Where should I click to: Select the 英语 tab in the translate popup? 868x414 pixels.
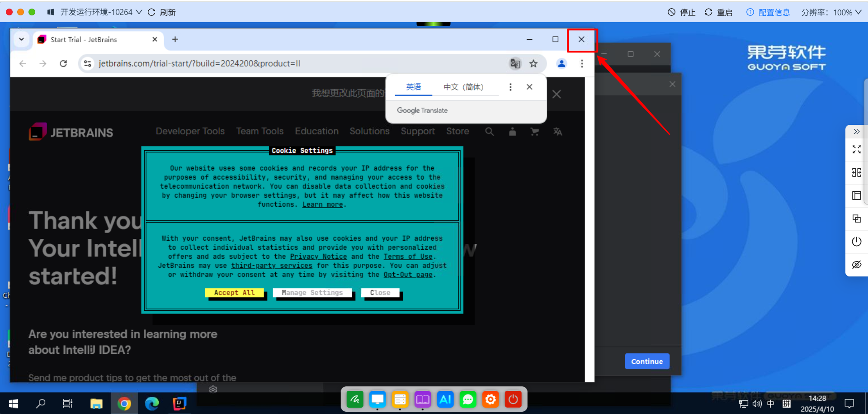tap(414, 87)
